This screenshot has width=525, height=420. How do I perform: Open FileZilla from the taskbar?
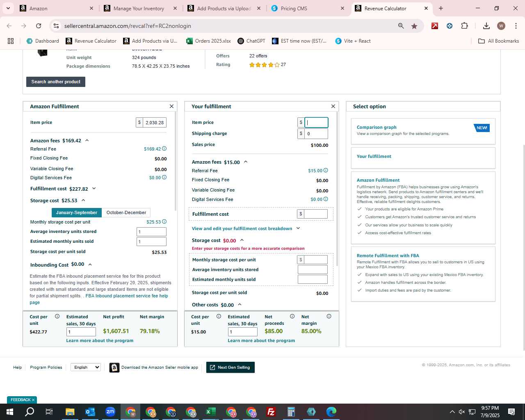point(271,412)
